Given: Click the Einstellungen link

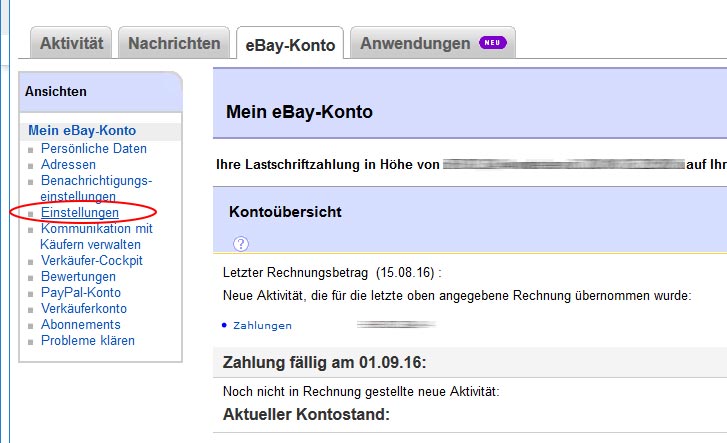Looking at the screenshot, I should (80, 212).
